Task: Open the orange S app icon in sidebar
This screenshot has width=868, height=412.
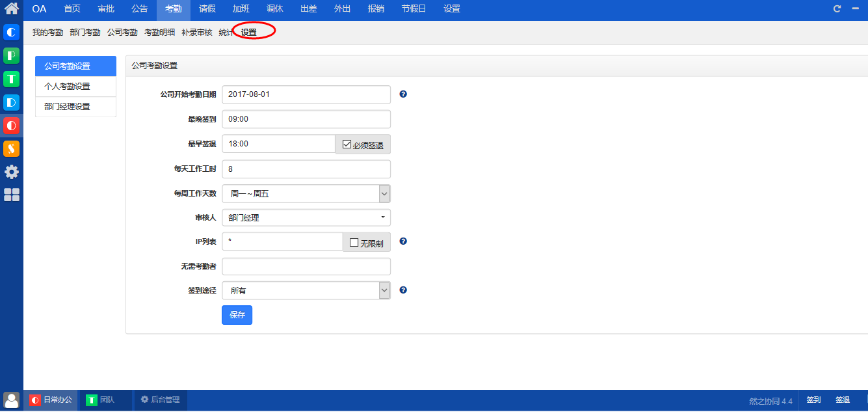Action: [x=12, y=149]
